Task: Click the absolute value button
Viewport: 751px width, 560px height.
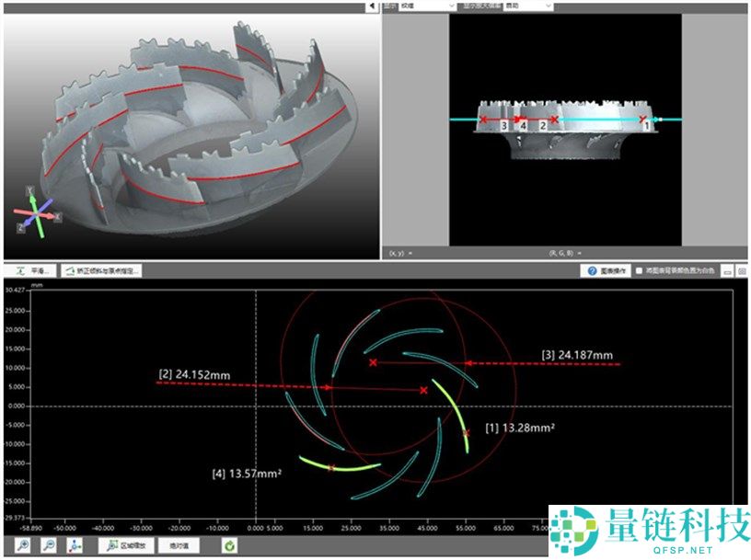Action: [x=179, y=545]
